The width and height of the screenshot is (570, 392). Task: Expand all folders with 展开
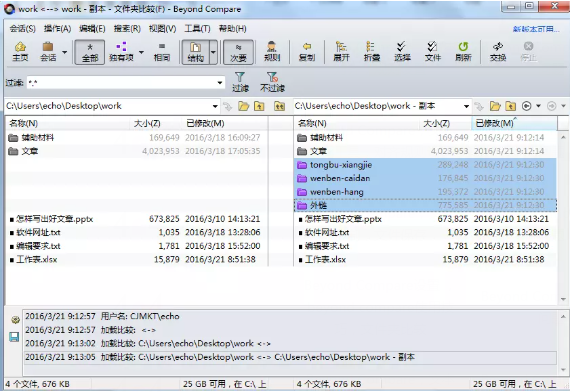point(341,52)
